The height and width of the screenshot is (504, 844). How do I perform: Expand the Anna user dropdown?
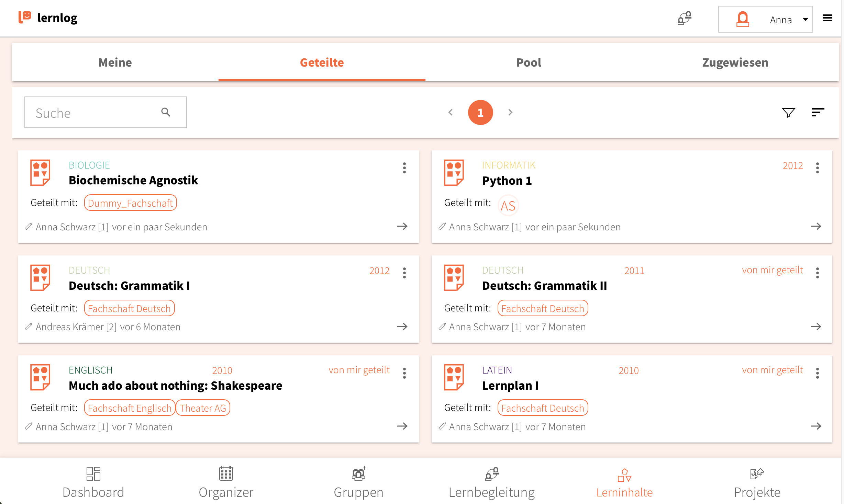pyautogui.click(x=765, y=19)
